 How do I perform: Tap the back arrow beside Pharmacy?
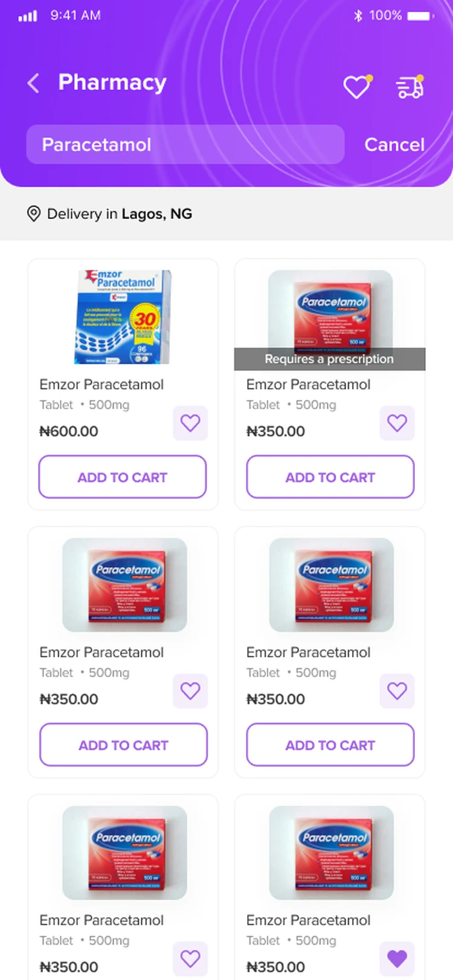pos(33,83)
